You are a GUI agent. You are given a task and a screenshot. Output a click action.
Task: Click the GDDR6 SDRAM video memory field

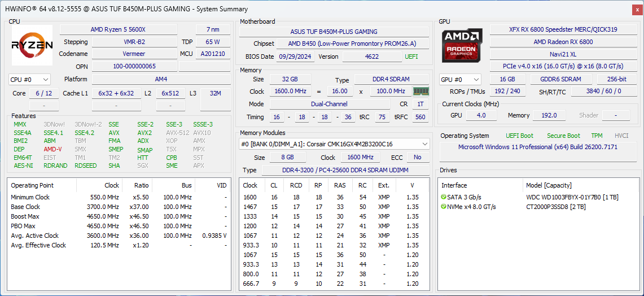click(x=561, y=79)
